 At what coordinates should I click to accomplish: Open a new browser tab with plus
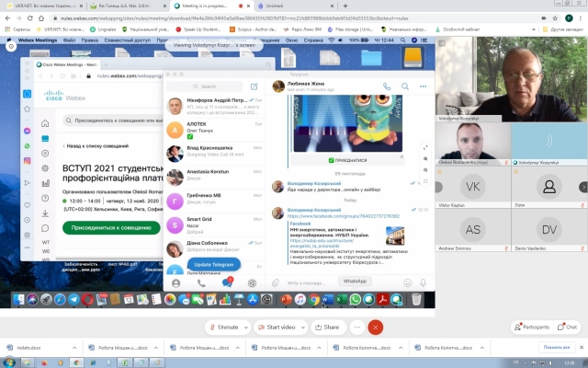pos(345,6)
